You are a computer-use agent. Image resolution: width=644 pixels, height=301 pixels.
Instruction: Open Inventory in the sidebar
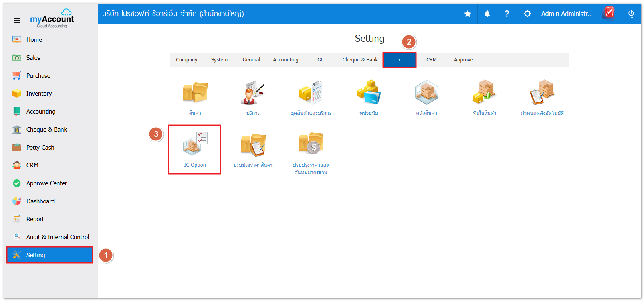(x=39, y=94)
